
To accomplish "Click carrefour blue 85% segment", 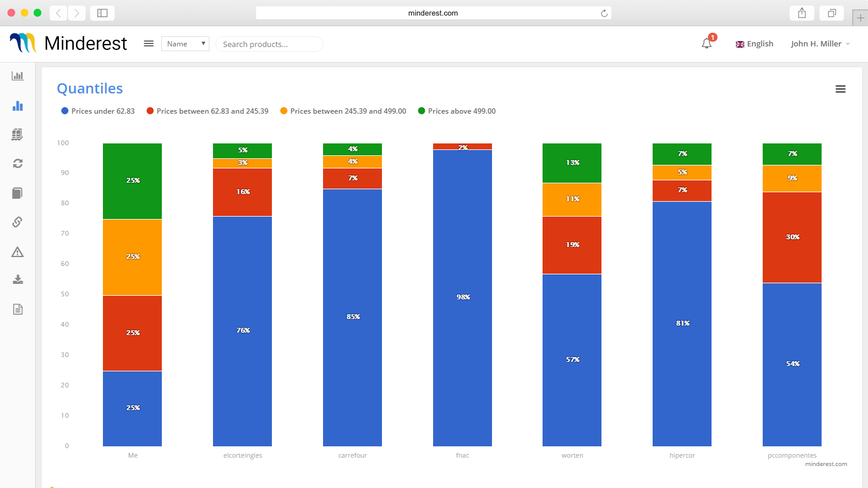I will (x=352, y=318).
